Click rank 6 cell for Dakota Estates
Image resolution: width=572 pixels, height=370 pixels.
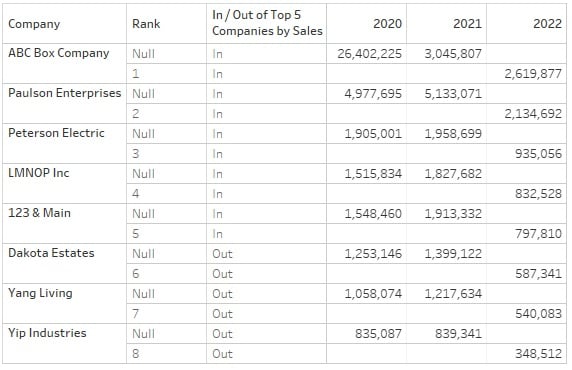136,274
